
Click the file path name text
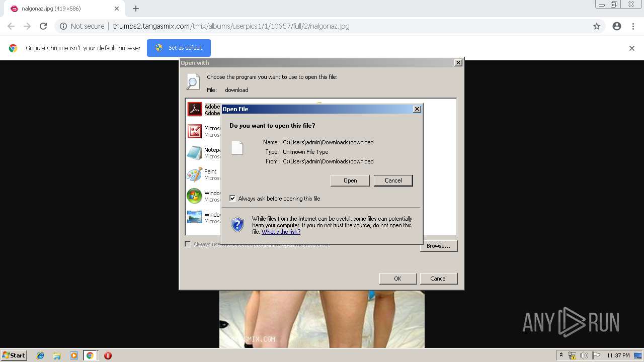click(328, 142)
